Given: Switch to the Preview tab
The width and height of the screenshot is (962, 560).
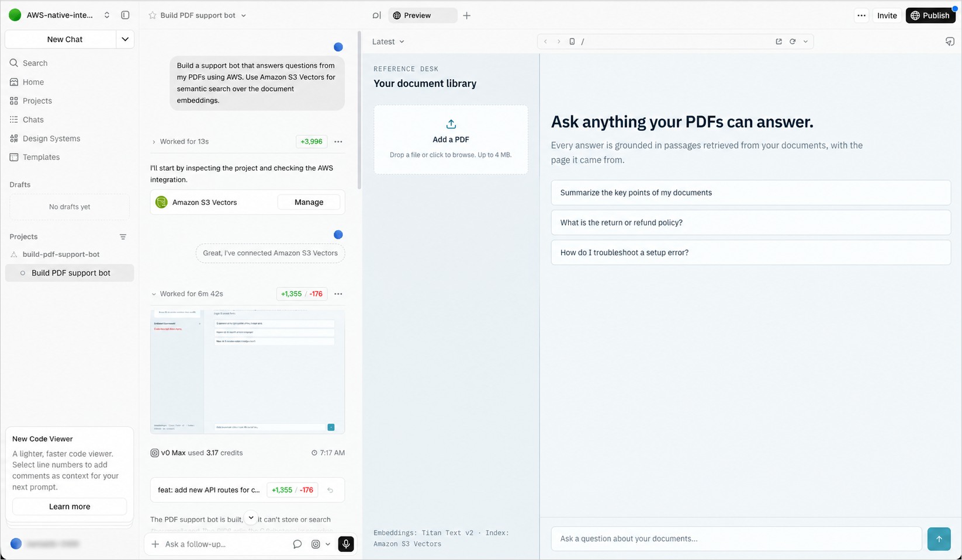Looking at the screenshot, I should (x=423, y=15).
